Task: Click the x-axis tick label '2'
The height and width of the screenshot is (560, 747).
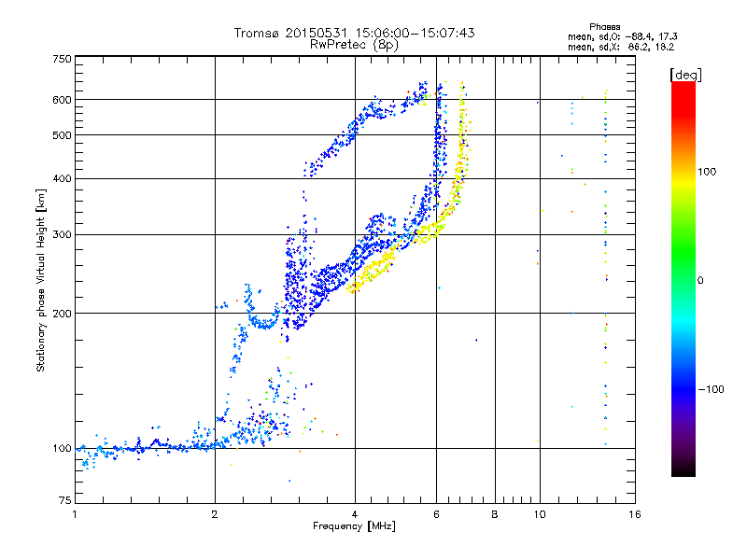Action: click(x=215, y=514)
